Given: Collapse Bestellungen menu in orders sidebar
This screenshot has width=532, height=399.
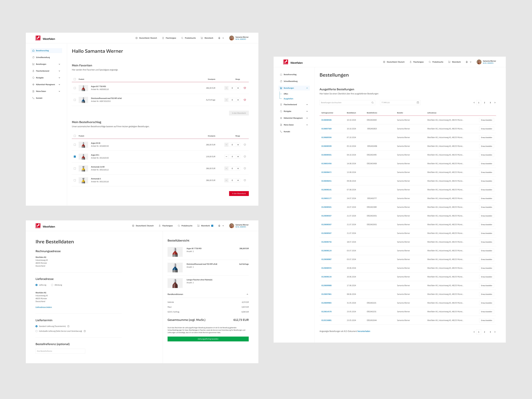Looking at the screenshot, I should click(307, 88).
